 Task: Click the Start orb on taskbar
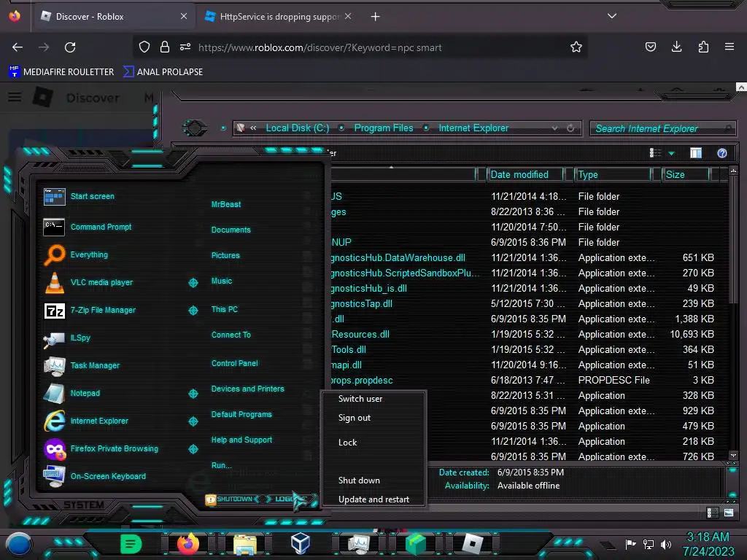(19, 544)
